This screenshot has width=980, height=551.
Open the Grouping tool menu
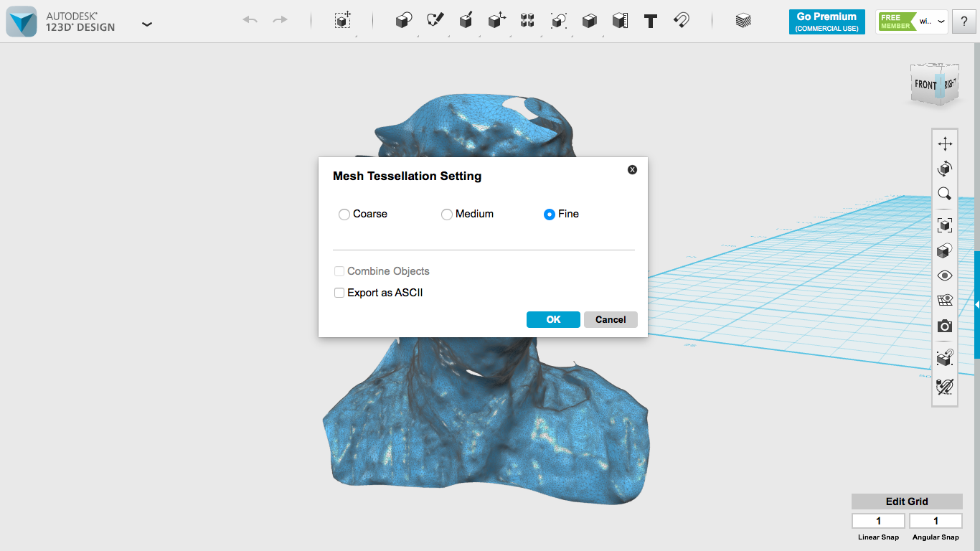559,21
